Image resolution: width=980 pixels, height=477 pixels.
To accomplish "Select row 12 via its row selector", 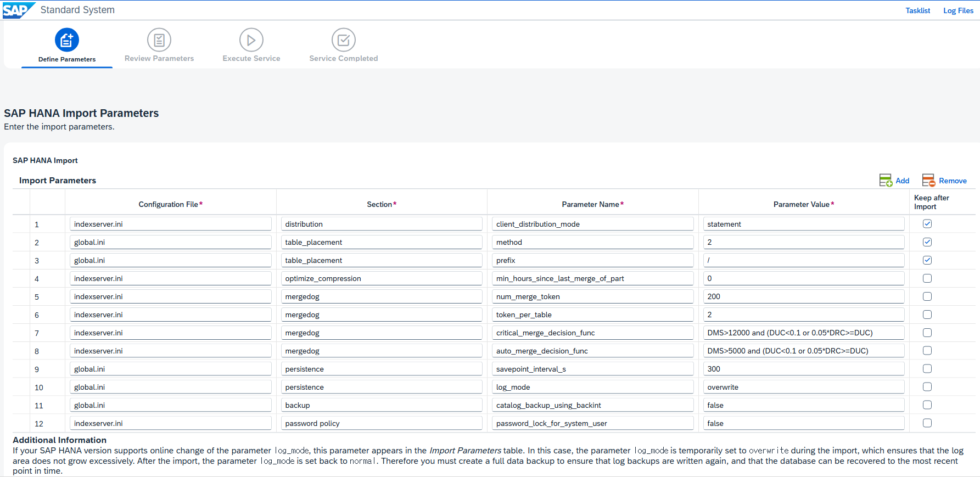I will pyautogui.click(x=21, y=423).
